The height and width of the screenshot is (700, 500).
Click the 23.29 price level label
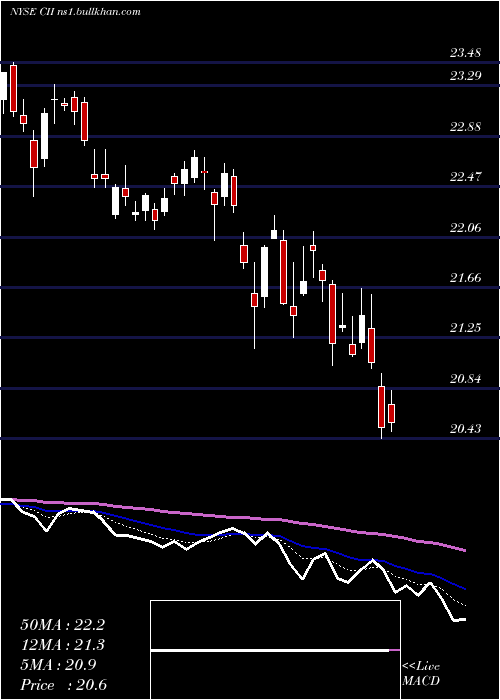coord(465,75)
